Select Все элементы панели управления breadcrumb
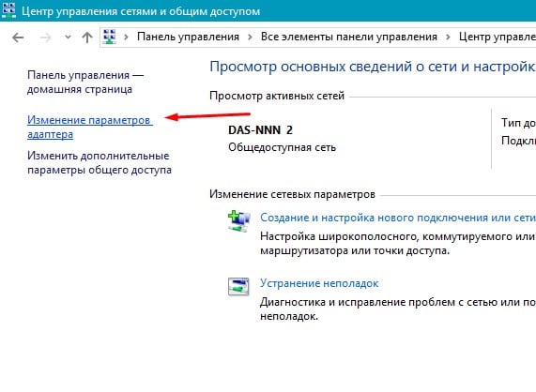Image resolution: width=536 pixels, height=392 pixels. coord(349,37)
